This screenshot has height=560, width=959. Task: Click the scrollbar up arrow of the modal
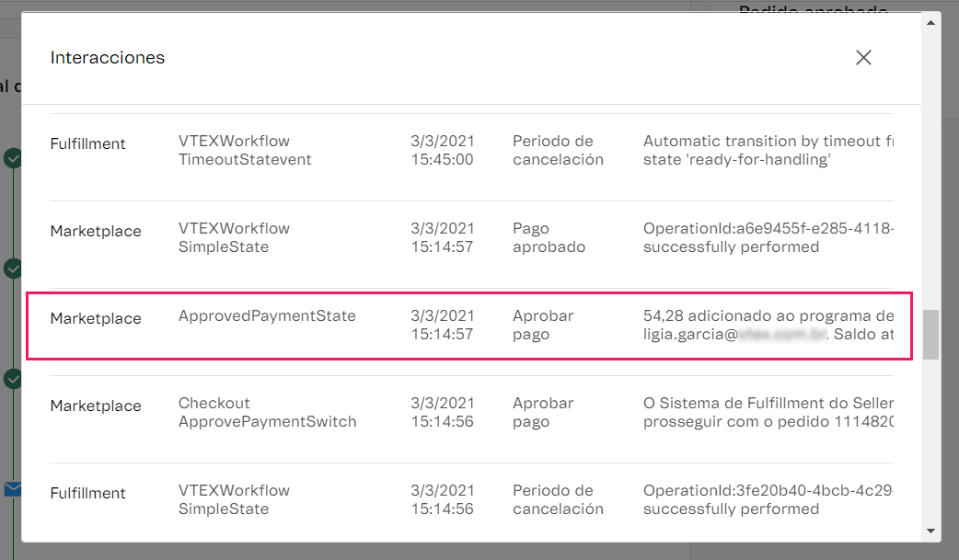point(930,22)
